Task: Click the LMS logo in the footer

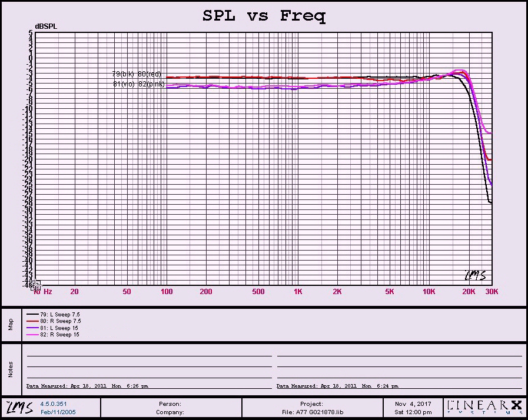Action: coord(19,407)
